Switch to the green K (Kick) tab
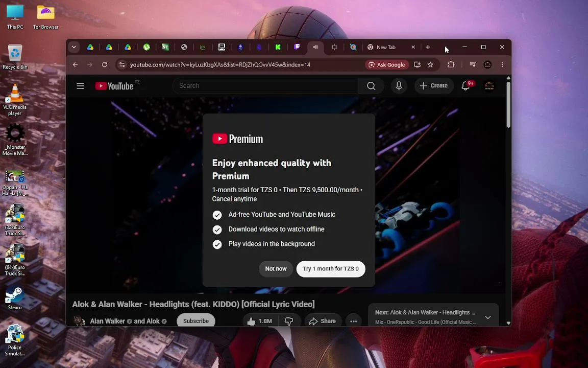Screen dimensions: 588x368 [x=278, y=47]
